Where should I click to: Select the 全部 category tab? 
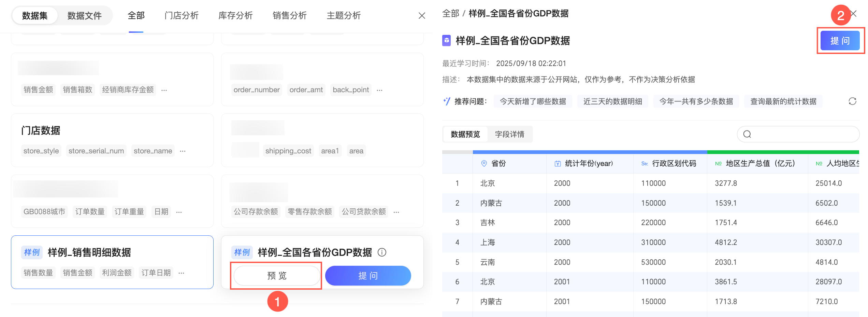pyautogui.click(x=136, y=16)
